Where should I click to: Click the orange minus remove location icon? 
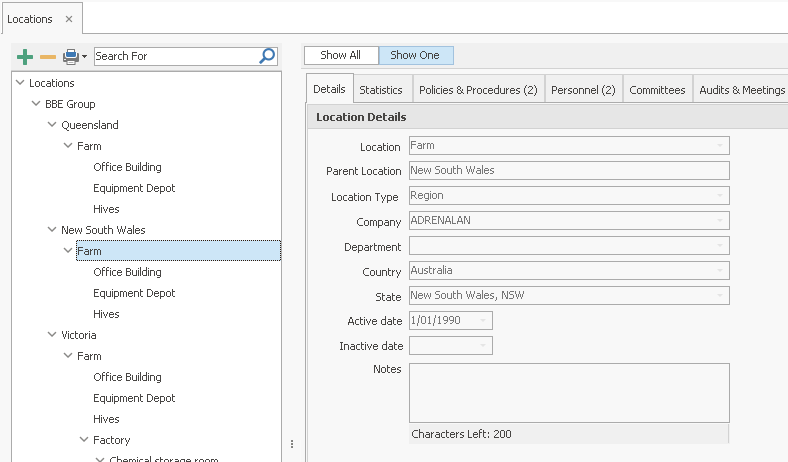pos(47,57)
